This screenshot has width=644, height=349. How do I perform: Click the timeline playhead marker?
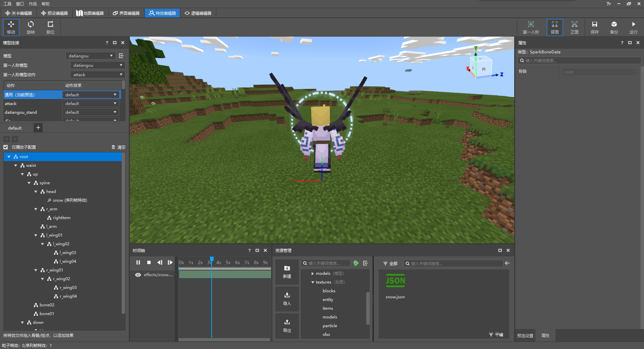[212, 259]
